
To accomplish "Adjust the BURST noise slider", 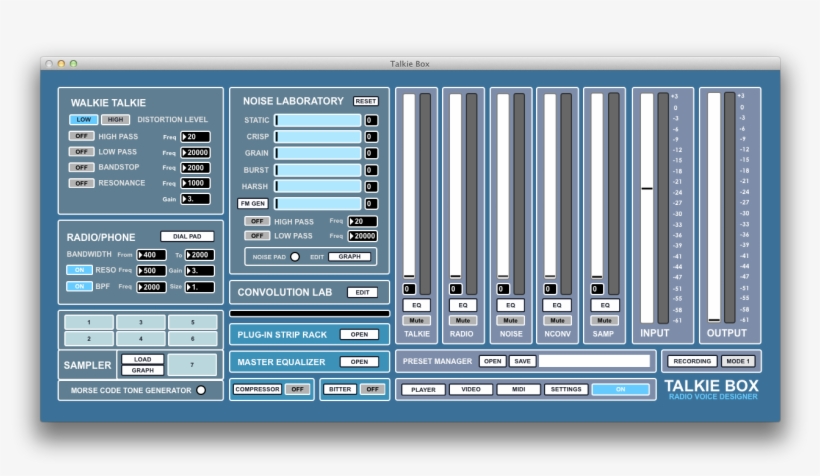I will [317, 170].
